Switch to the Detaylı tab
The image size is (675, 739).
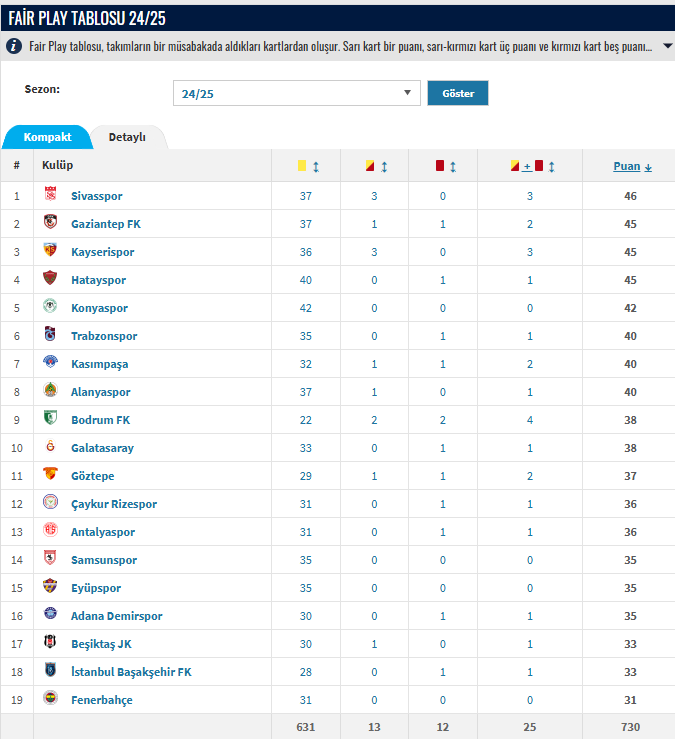click(127, 137)
